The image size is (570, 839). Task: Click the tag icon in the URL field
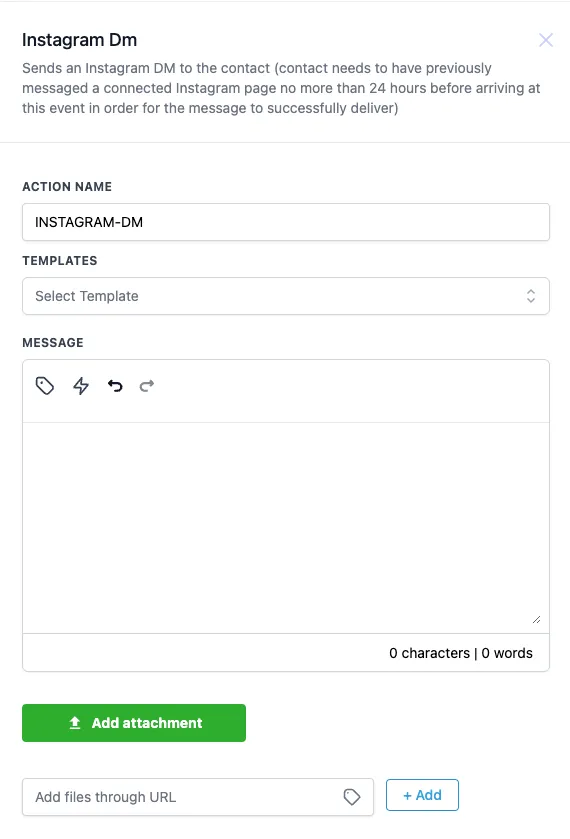(x=352, y=797)
